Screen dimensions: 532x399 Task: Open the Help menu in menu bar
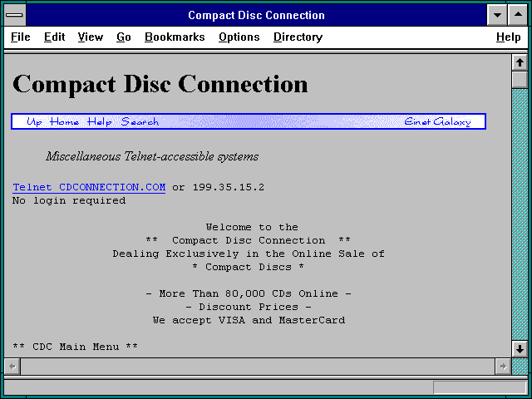pyautogui.click(x=508, y=37)
